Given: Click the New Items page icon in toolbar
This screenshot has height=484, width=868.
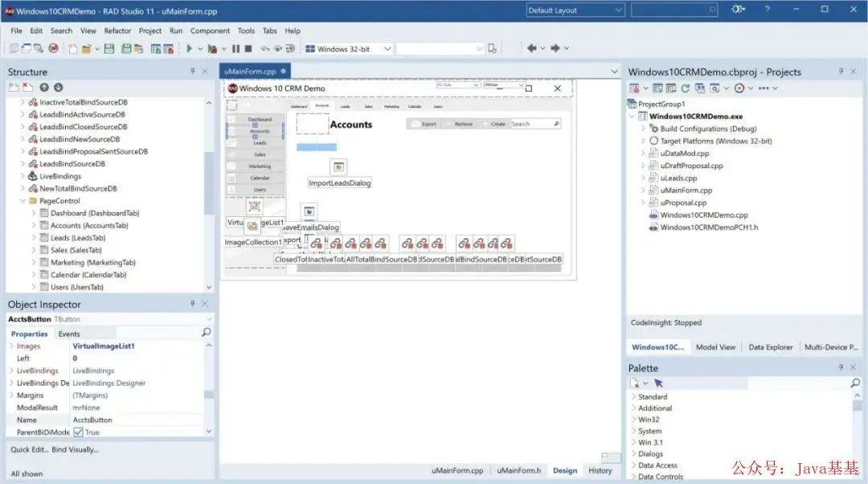Looking at the screenshot, I should [x=73, y=49].
